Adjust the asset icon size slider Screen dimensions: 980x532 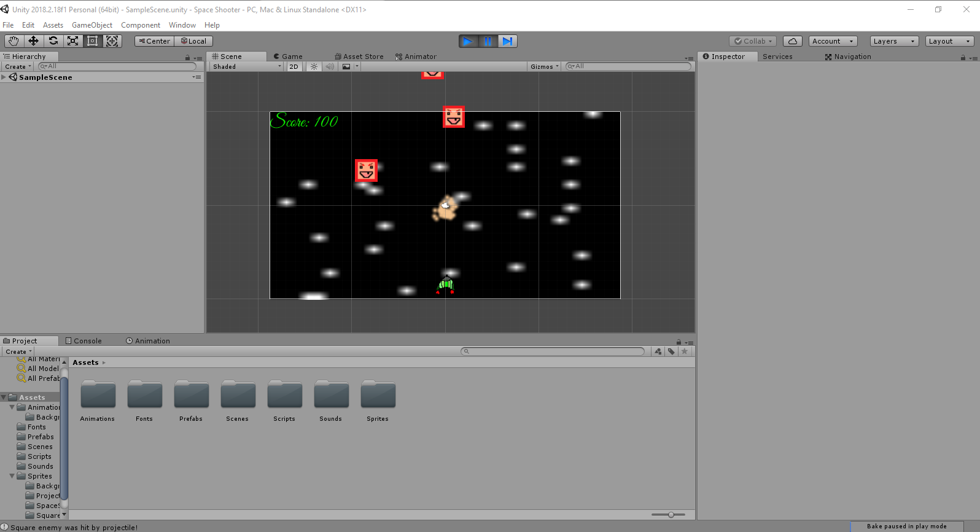668,515
